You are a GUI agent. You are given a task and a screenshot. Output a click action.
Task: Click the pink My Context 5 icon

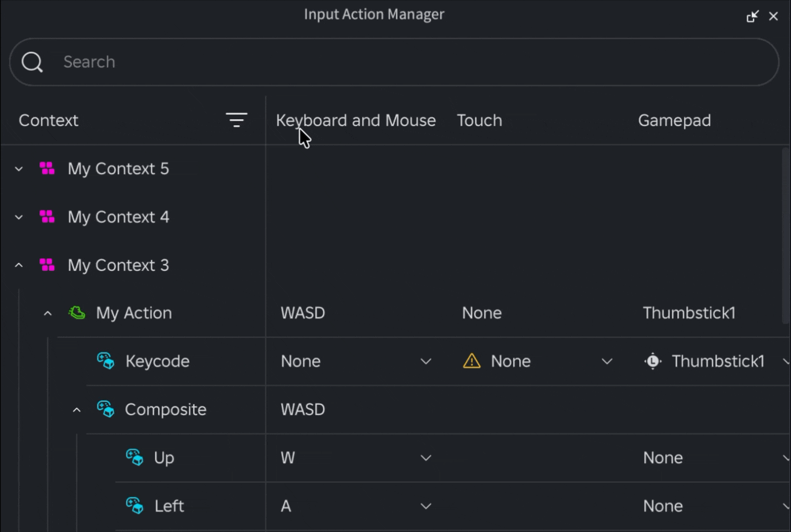pyautogui.click(x=47, y=168)
